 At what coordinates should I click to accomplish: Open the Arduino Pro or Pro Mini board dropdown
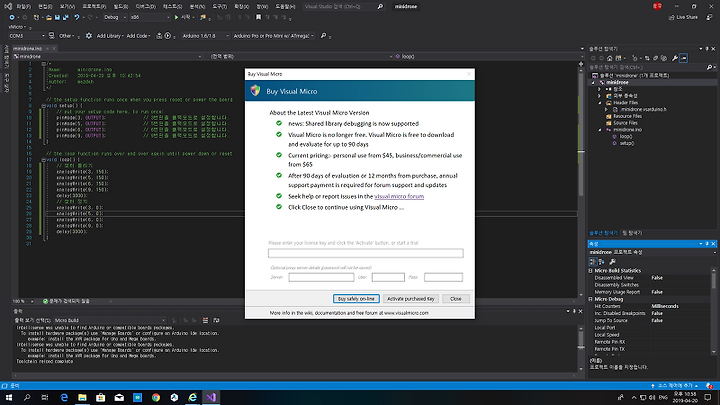point(273,35)
